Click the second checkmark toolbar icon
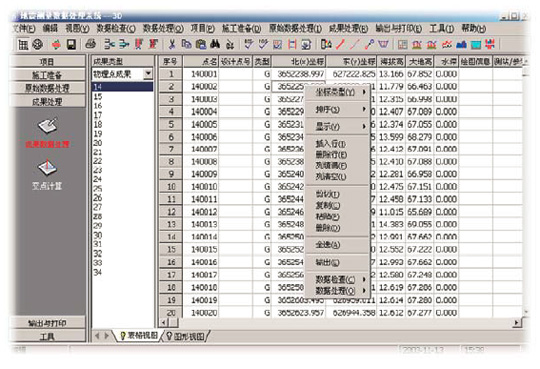 pos(263,44)
